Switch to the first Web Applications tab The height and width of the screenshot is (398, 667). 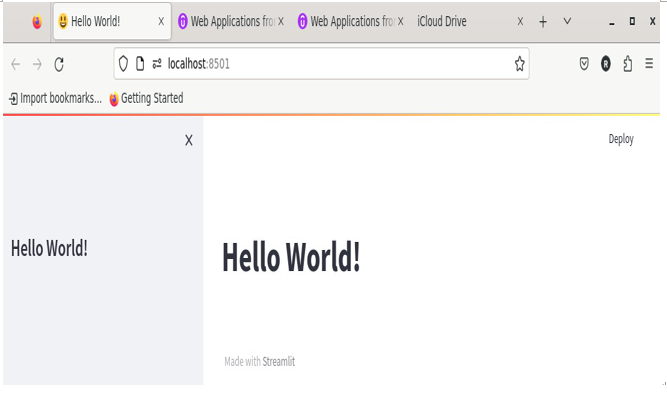pos(231,21)
